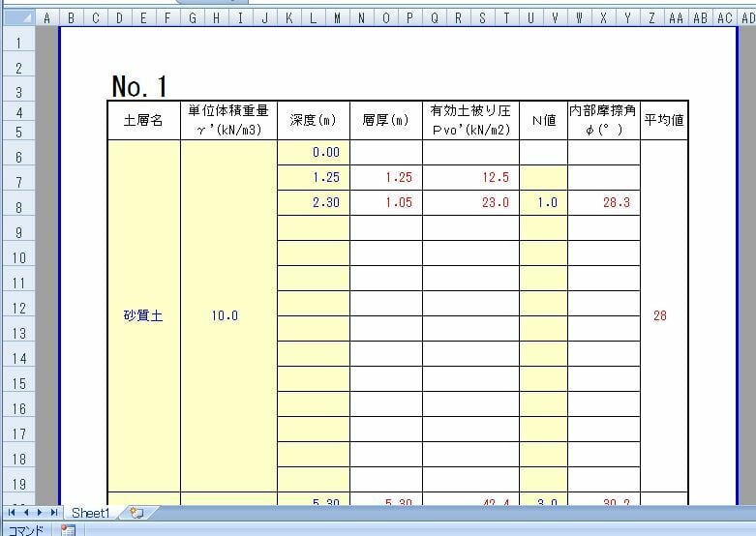Select the unit weight 10.0 cell
The width and height of the screenshot is (756, 536).
pos(228,315)
